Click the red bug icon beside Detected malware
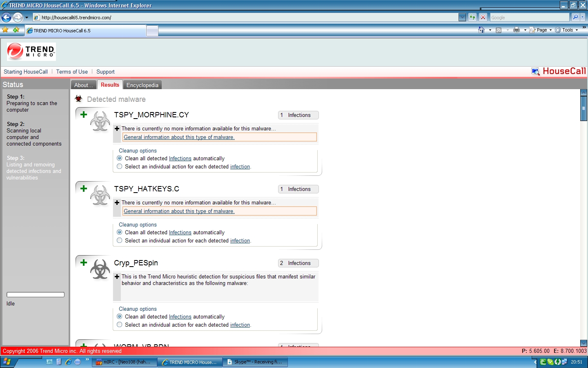The width and height of the screenshot is (588, 368). point(79,99)
